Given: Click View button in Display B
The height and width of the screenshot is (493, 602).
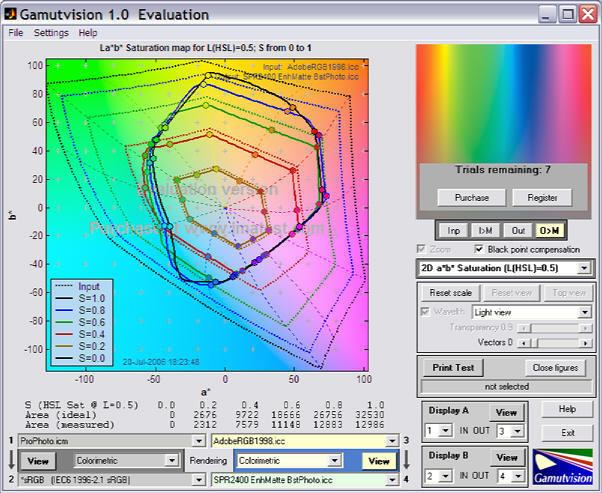Looking at the screenshot, I should pos(507,457).
